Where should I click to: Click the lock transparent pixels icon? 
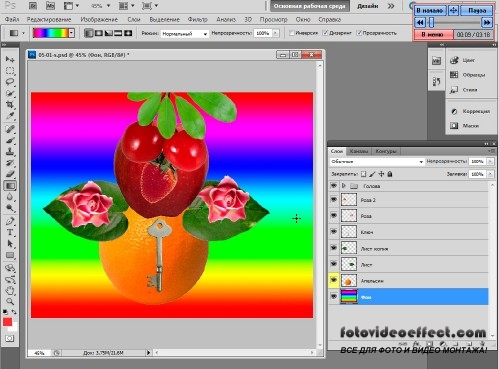[x=364, y=174]
